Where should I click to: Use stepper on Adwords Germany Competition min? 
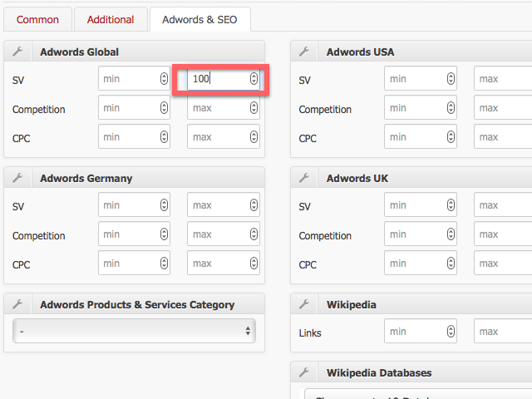[x=164, y=234]
